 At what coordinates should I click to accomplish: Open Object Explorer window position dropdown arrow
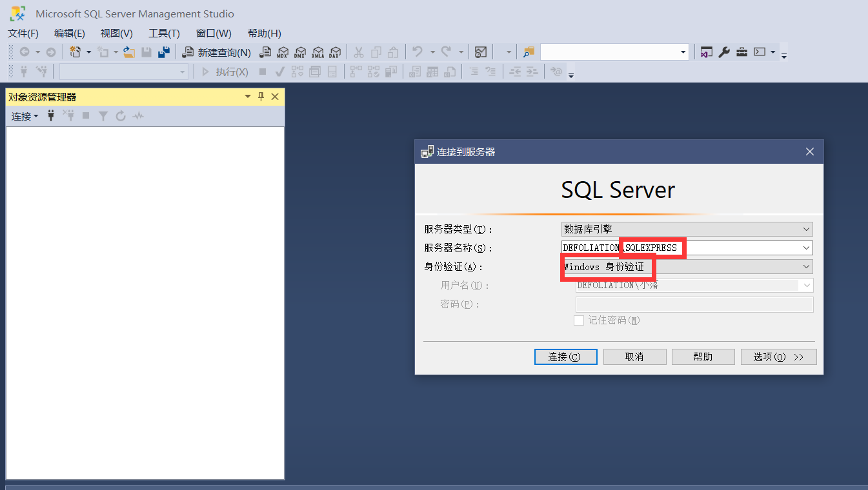(247, 97)
